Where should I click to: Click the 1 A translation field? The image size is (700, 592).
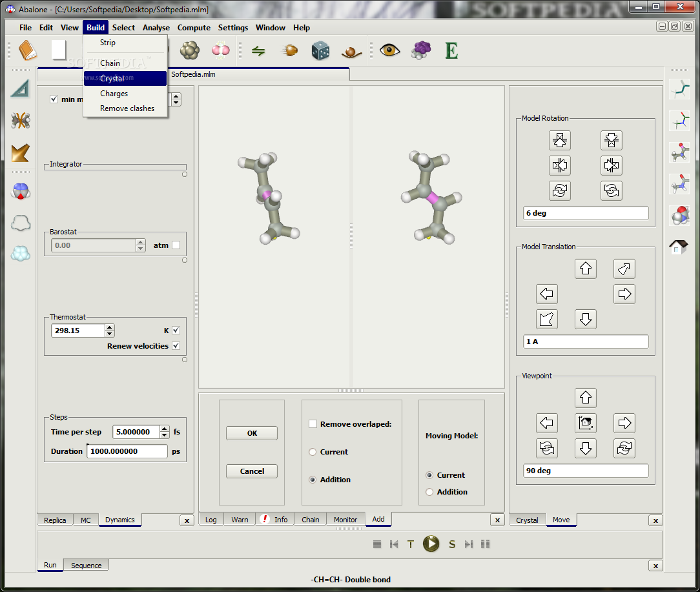[585, 342]
